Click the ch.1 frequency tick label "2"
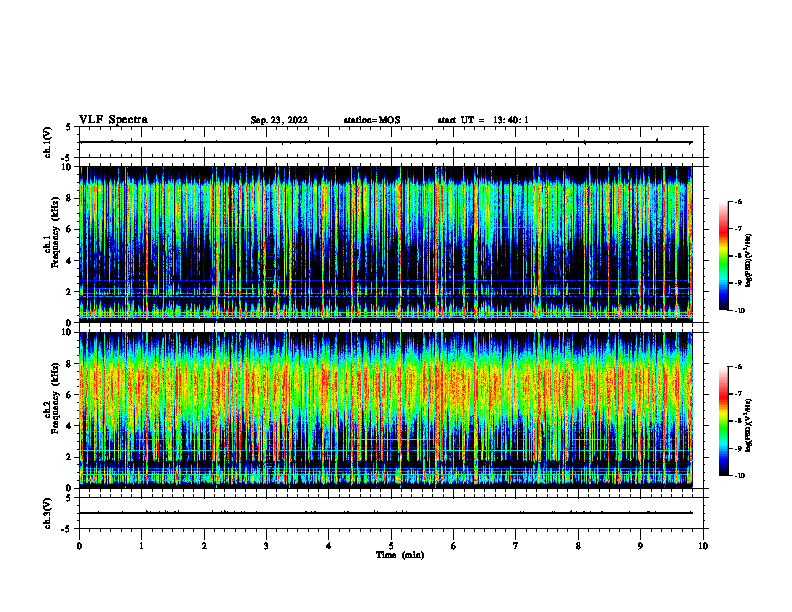Viewport: 792px width, 612px height. coord(69,292)
